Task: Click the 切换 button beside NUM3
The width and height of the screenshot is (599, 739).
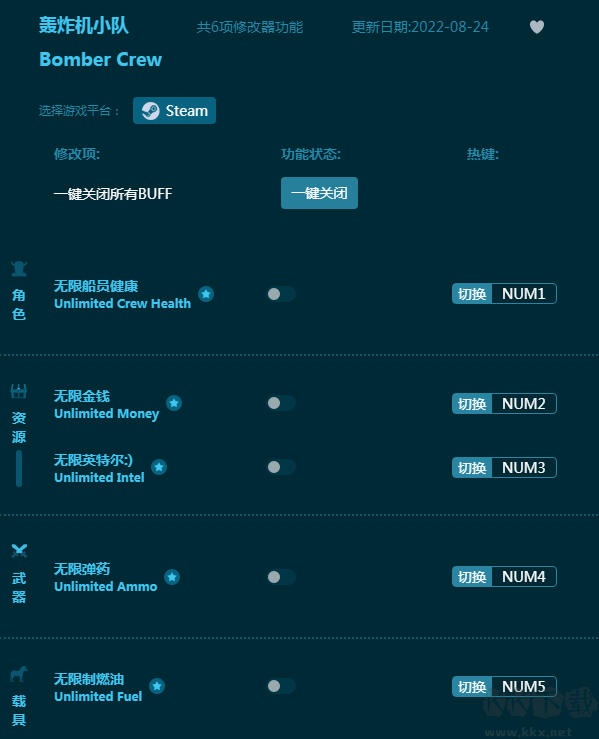Action: pos(472,468)
